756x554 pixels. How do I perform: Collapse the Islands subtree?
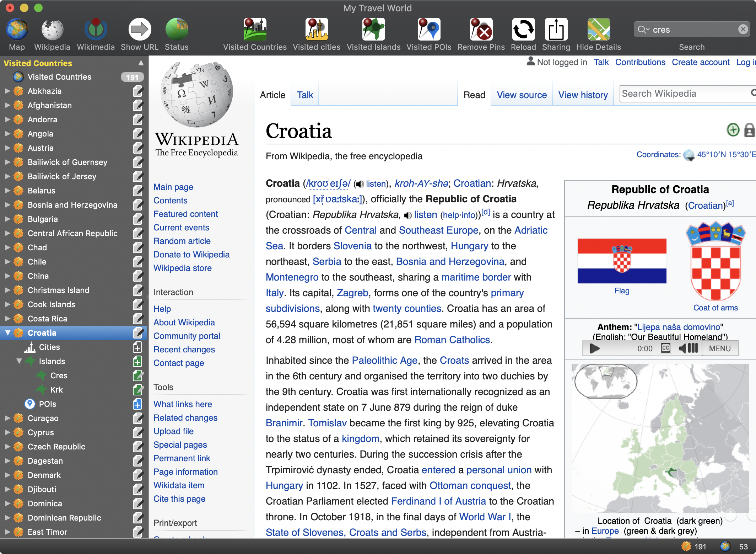[x=19, y=361]
